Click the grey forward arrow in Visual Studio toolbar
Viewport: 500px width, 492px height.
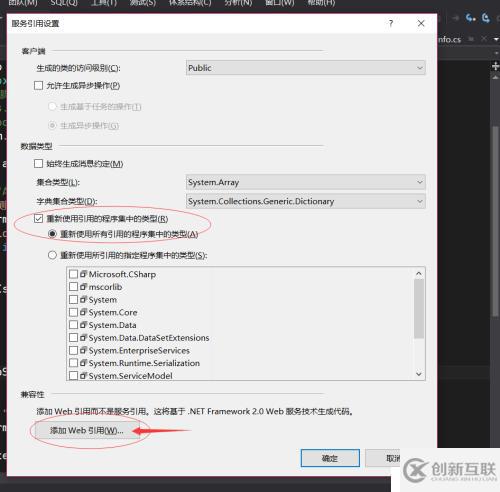[456, 18]
